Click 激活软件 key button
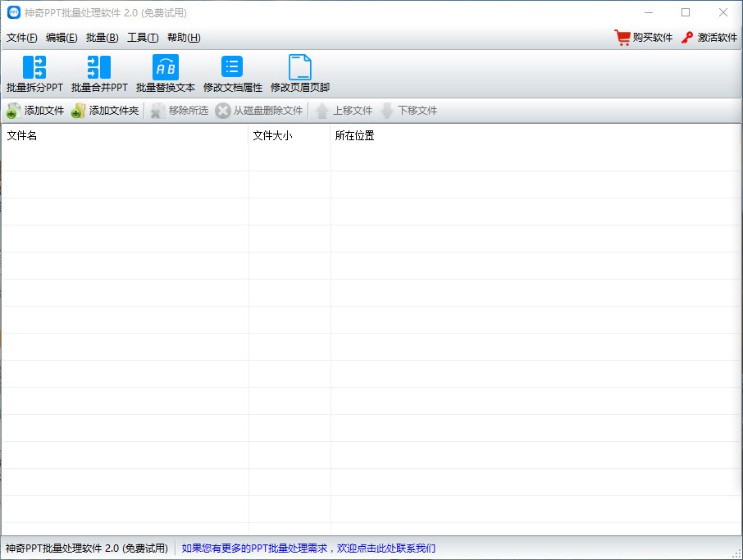743x560 pixels. (709, 38)
